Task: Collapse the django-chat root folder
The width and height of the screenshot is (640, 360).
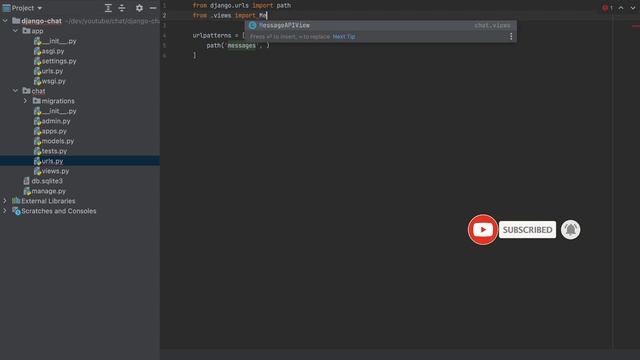Action: coord(5,21)
